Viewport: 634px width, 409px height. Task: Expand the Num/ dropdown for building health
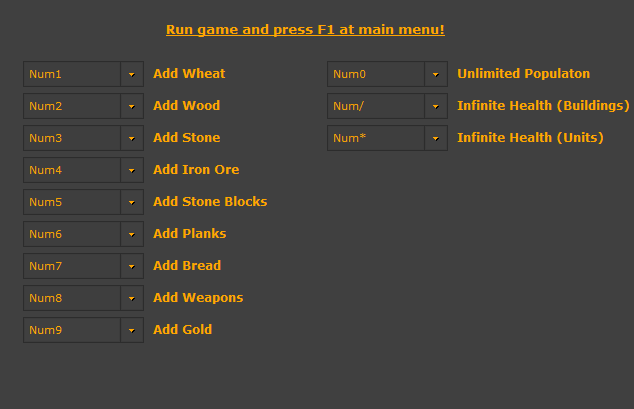pyautogui.click(x=435, y=106)
